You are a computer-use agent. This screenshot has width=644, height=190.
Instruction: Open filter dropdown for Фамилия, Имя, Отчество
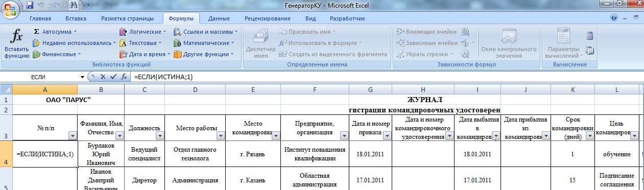[x=120, y=136]
